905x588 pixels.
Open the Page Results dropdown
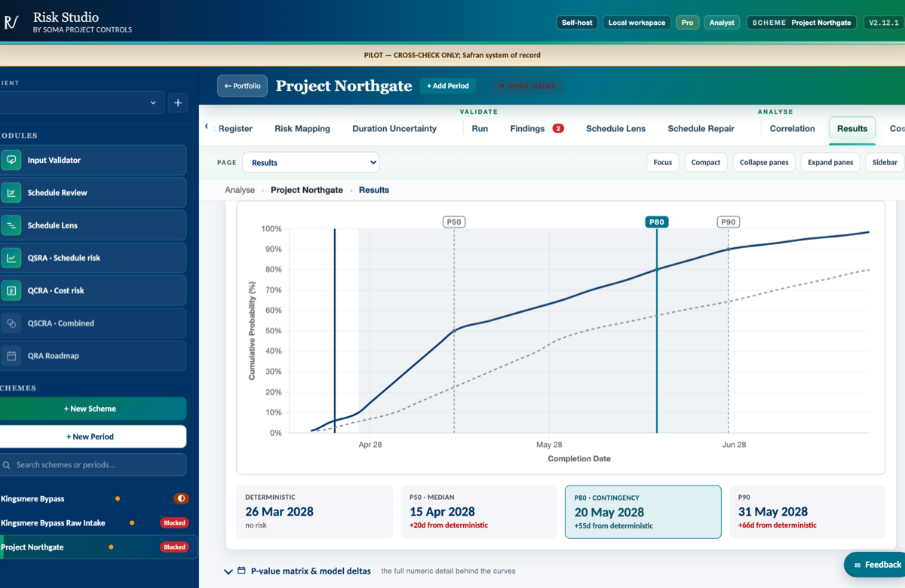(311, 162)
